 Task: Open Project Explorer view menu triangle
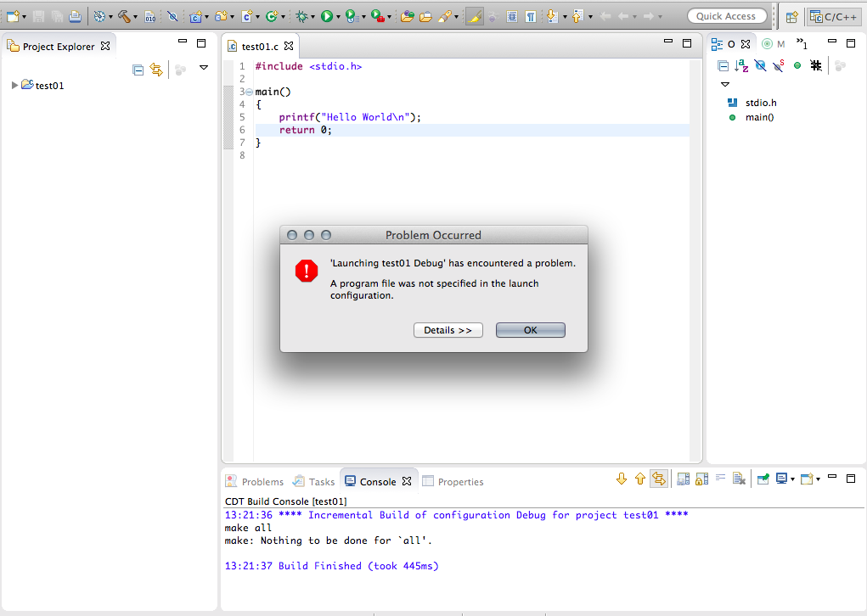[204, 67]
